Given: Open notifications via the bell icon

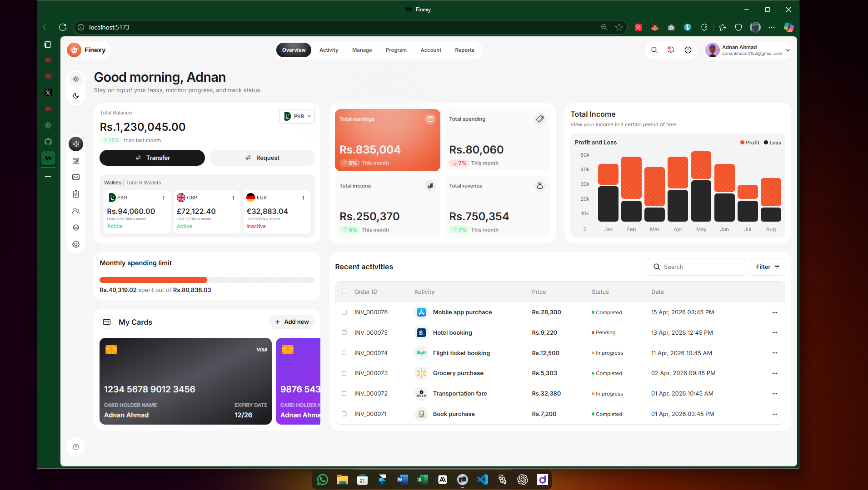Looking at the screenshot, I should pos(671,50).
